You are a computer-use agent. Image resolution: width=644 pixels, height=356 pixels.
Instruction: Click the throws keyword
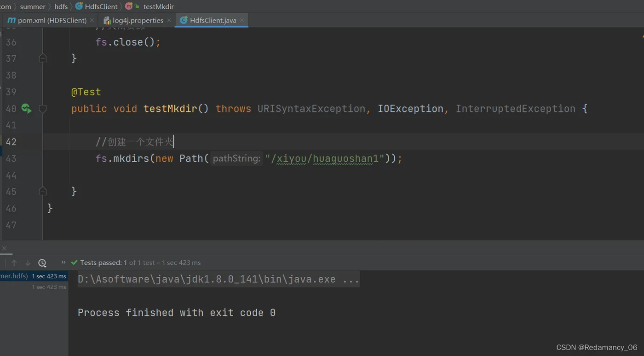(x=233, y=109)
